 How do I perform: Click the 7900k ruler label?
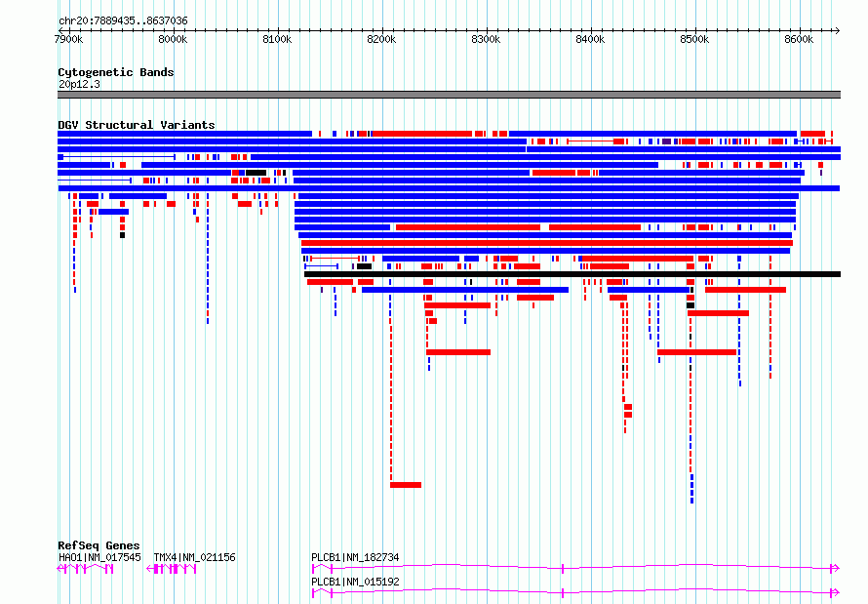click(x=68, y=39)
